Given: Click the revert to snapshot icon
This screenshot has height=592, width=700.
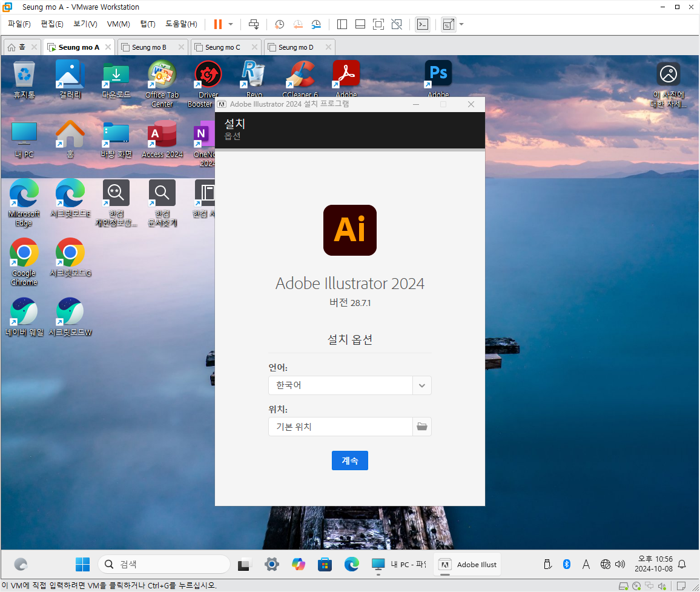Looking at the screenshot, I should click(x=298, y=24).
